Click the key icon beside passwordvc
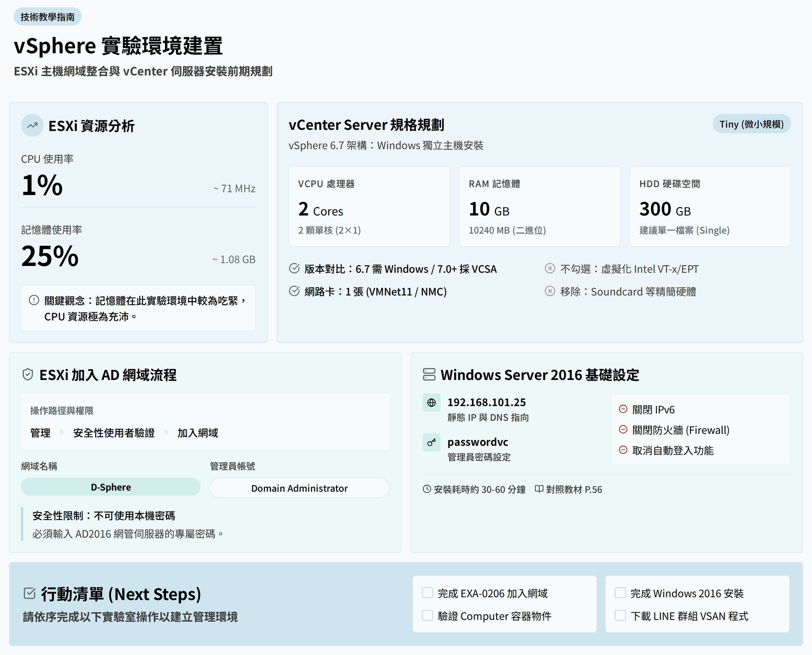The height and width of the screenshot is (655, 812). [432, 443]
